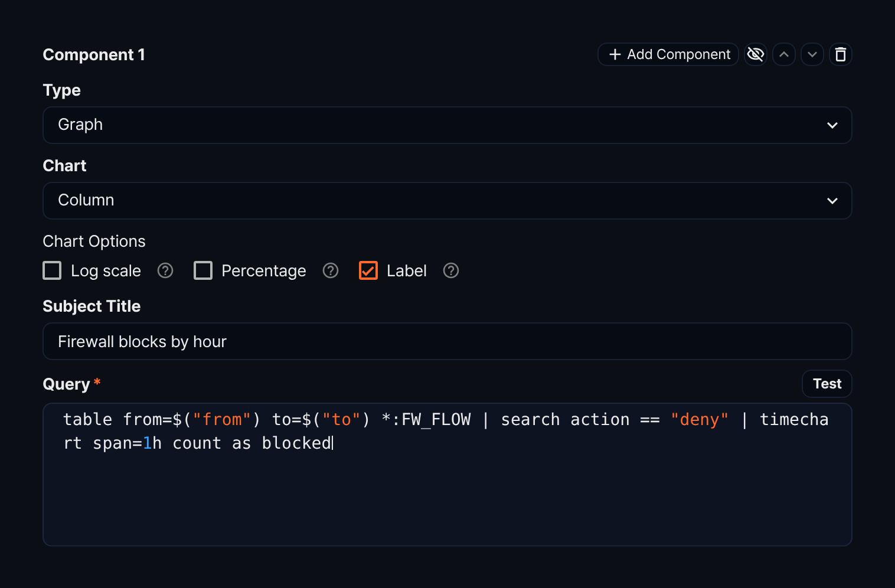
Task: Move Component 1 up with the chevron
Action: click(784, 54)
